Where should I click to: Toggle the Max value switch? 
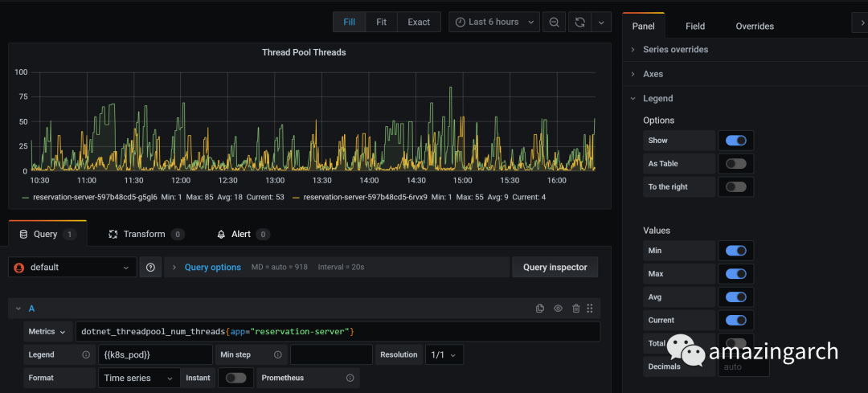tap(735, 274)
